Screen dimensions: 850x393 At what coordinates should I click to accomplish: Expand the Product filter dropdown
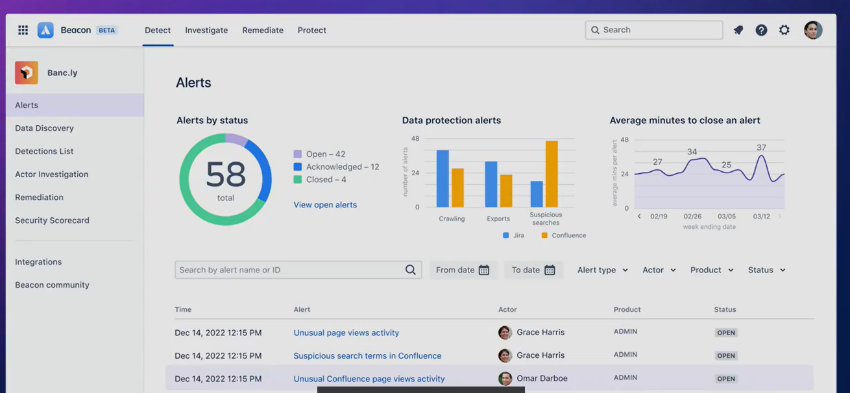tap(712, 270)
